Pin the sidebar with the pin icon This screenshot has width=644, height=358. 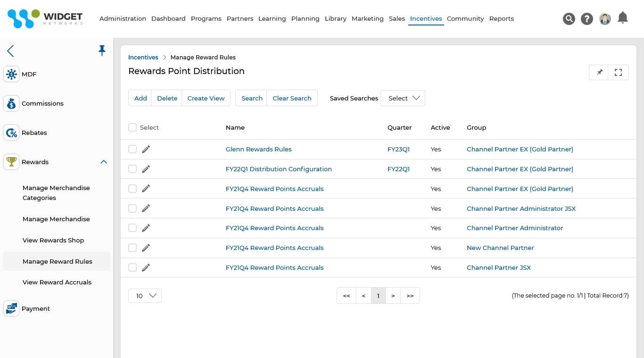click(102, 50)
